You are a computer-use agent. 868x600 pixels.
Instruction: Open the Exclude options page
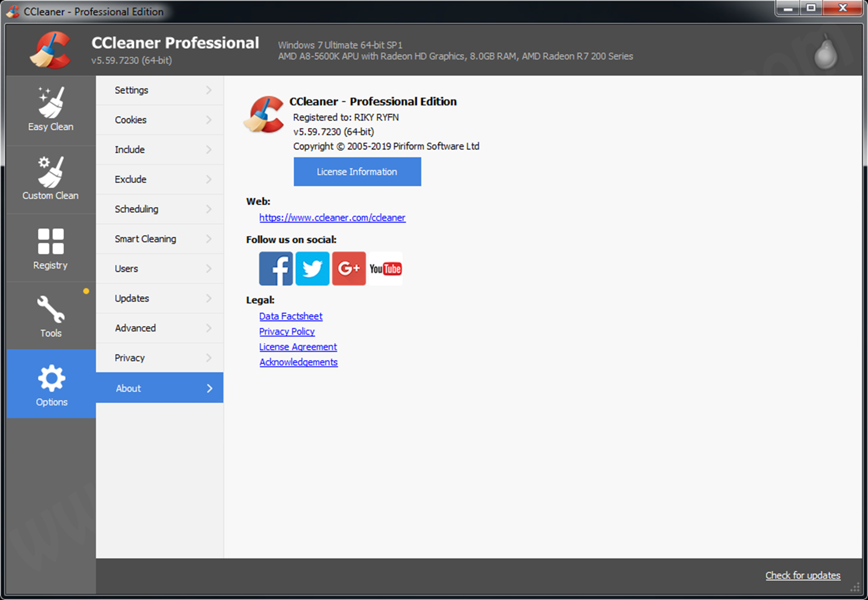point(160,179)
